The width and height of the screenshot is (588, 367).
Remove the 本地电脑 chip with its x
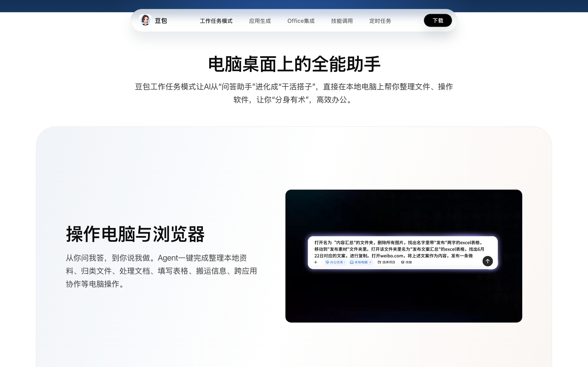click(370, 262)
